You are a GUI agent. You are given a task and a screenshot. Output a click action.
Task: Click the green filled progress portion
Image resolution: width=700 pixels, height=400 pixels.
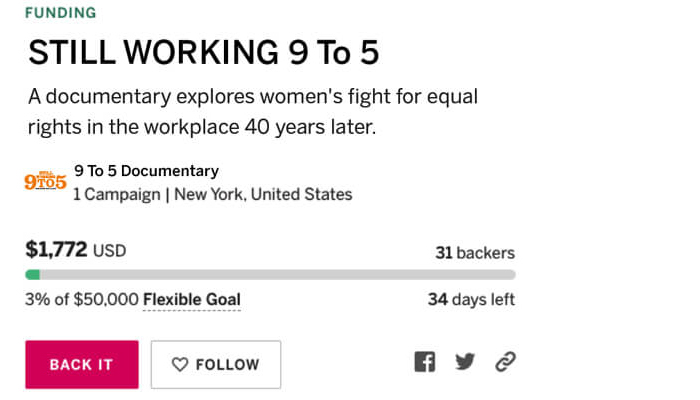pyautogui.click(x=33, y=275)
